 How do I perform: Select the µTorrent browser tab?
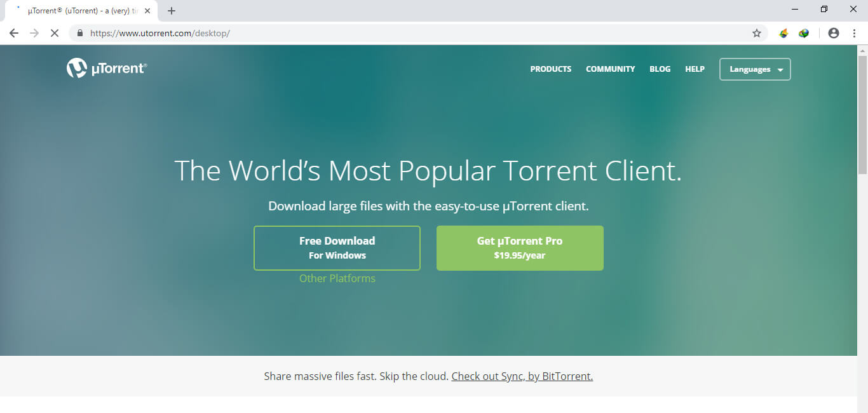81,11
